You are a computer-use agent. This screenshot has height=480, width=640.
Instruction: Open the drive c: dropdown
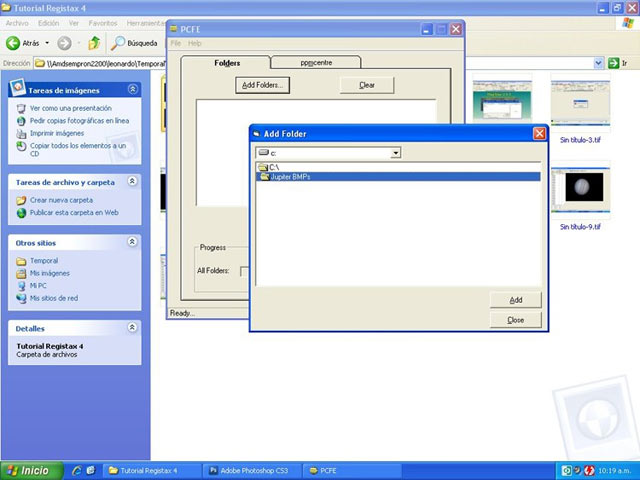[x=396, y=153]
